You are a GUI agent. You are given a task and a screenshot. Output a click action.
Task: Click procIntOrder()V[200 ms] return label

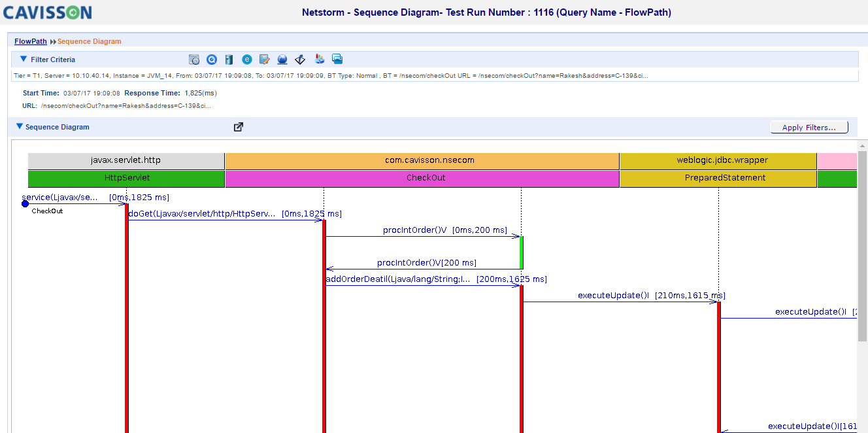(427, 263)
